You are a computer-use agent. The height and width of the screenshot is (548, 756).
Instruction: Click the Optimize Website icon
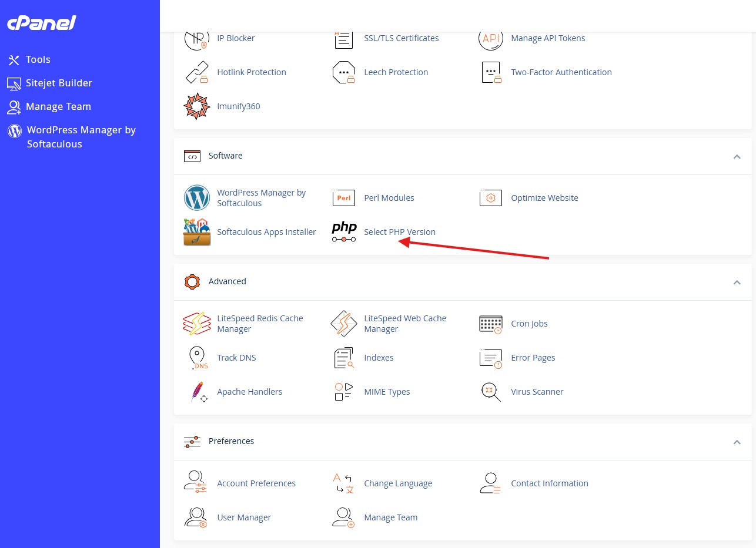(x=490, y=198)
